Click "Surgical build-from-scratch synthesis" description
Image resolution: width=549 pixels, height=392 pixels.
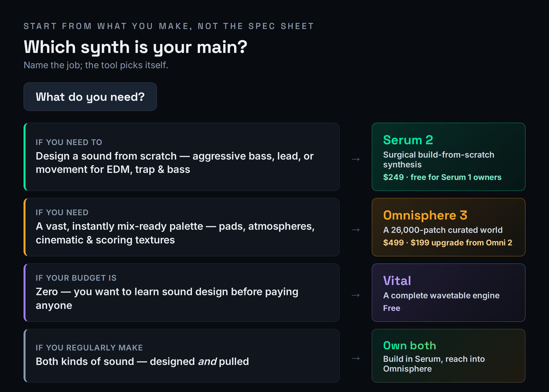click(438, 160)
